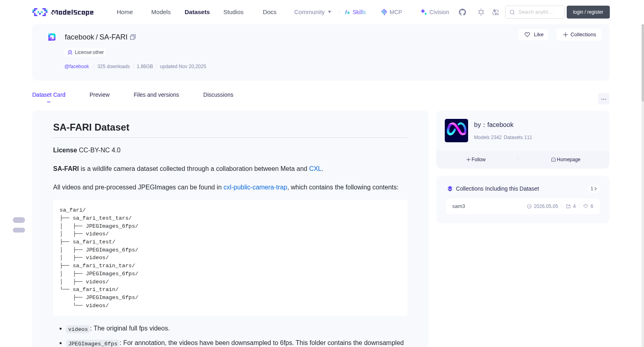
Task: Go to the ModelScope logo homepage
Action: click(x=63, y=12)
